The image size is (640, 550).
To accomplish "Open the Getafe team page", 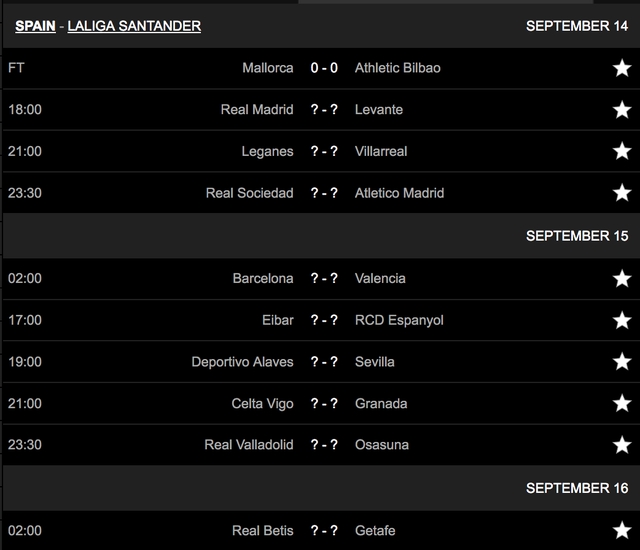I will click(376, 530).
